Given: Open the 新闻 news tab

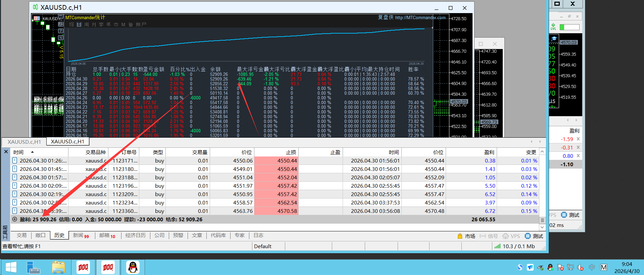Looking at the screenshot, I should 81,235.
